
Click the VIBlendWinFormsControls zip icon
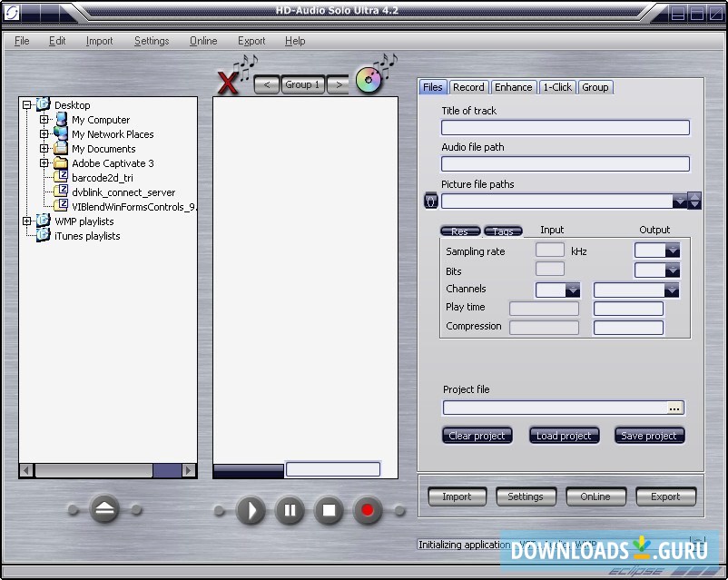click(61, 205)
